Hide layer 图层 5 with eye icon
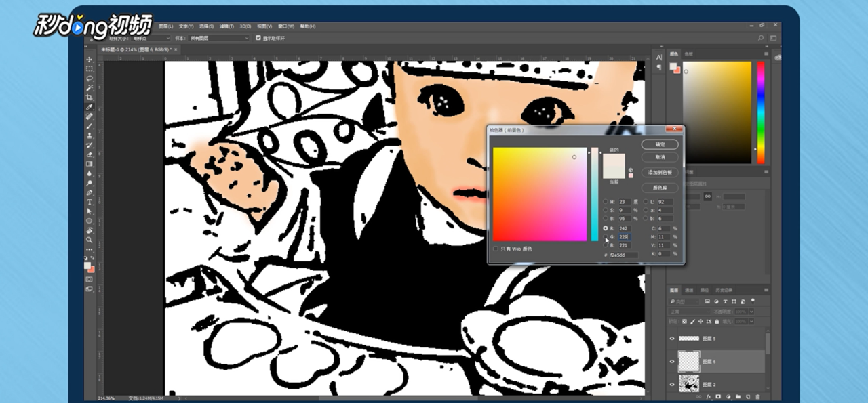868x403 pixels. click(672, 338)
